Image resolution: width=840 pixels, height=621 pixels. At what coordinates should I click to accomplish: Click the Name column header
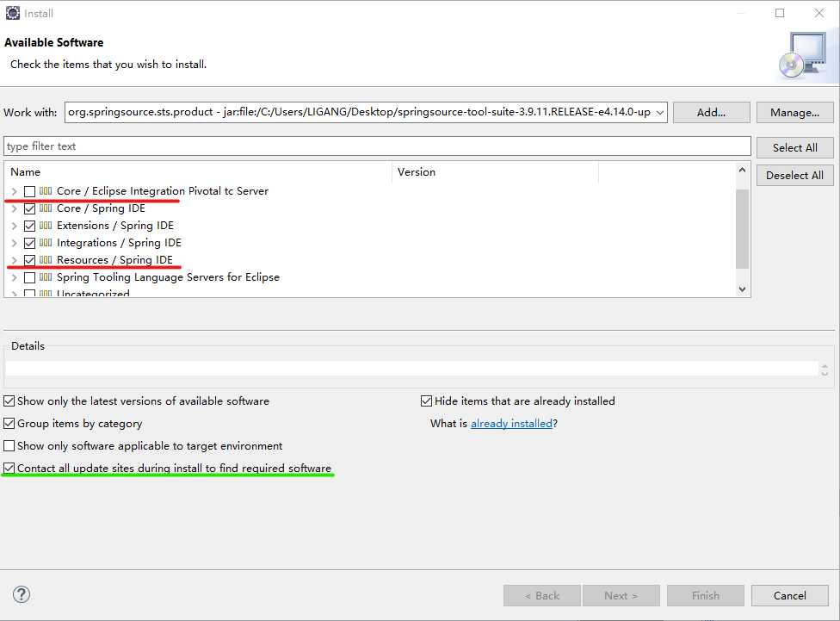198,172
